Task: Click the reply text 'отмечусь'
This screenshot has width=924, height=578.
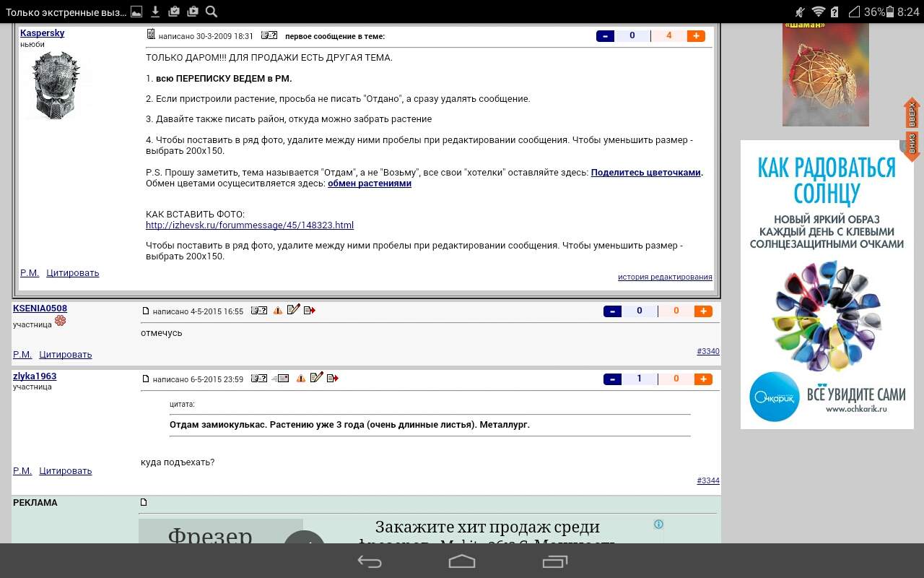Action: point(162,333)
